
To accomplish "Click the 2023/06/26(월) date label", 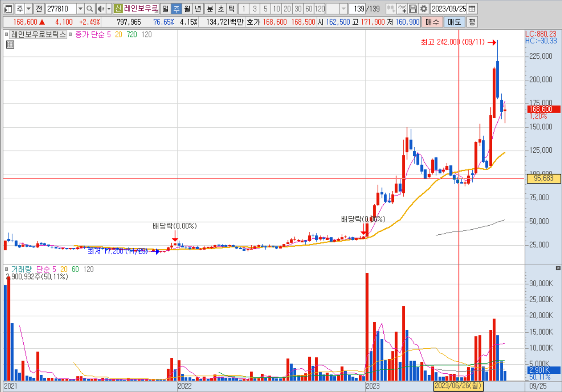I will pos(458,386).
